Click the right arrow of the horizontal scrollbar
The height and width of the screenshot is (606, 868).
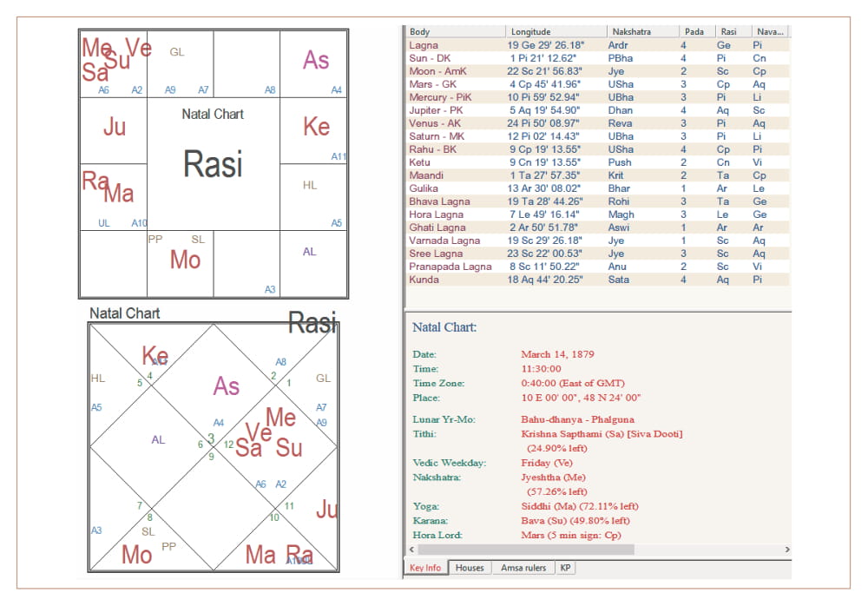tap(786, 550)
